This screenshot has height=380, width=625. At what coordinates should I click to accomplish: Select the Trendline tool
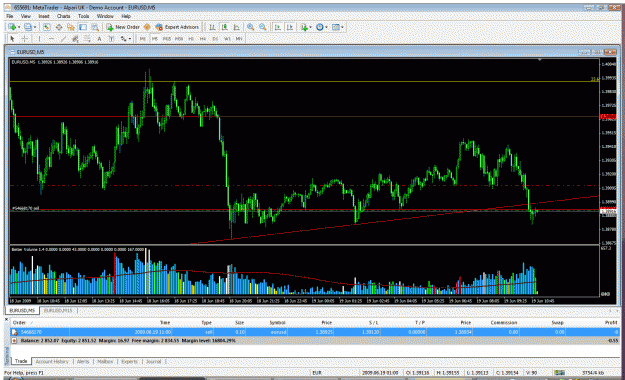point(63,39)
